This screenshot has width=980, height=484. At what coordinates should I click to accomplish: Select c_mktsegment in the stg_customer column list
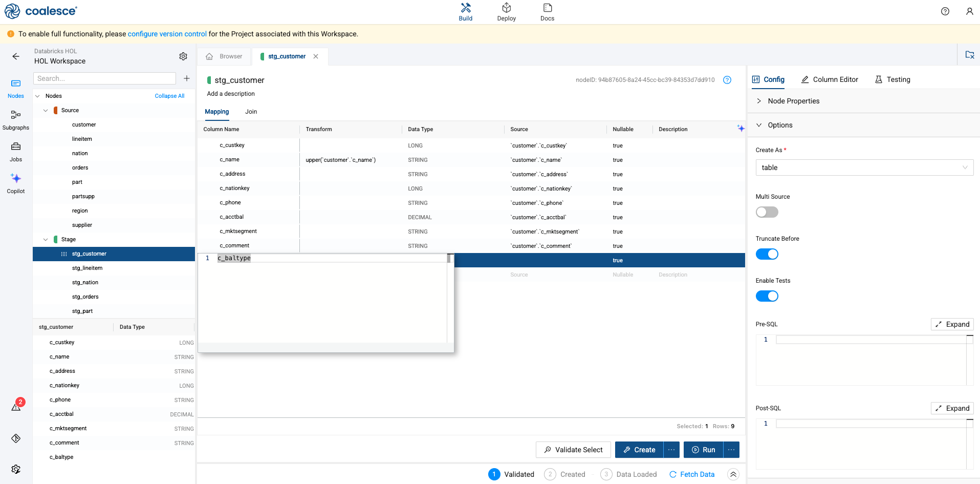(68, 428)
